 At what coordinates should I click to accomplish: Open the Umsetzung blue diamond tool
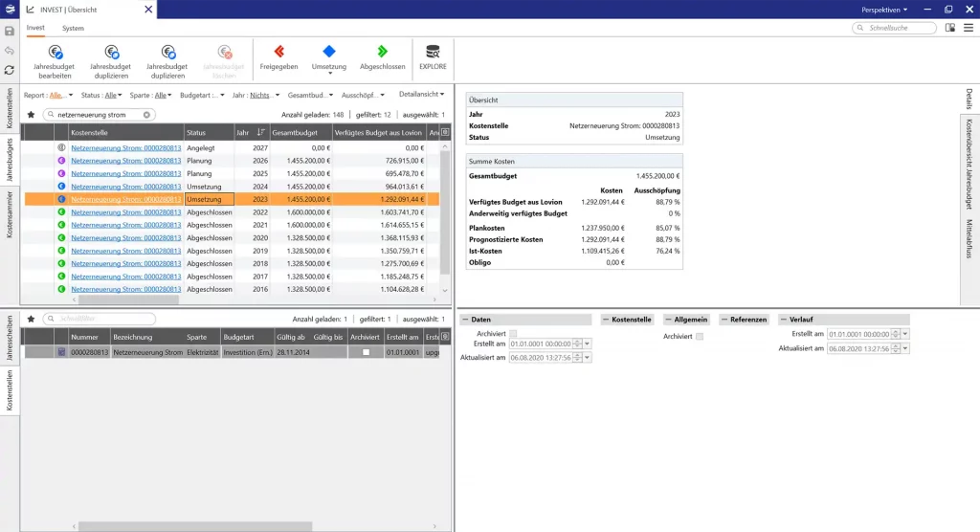[x=329, y=52]
